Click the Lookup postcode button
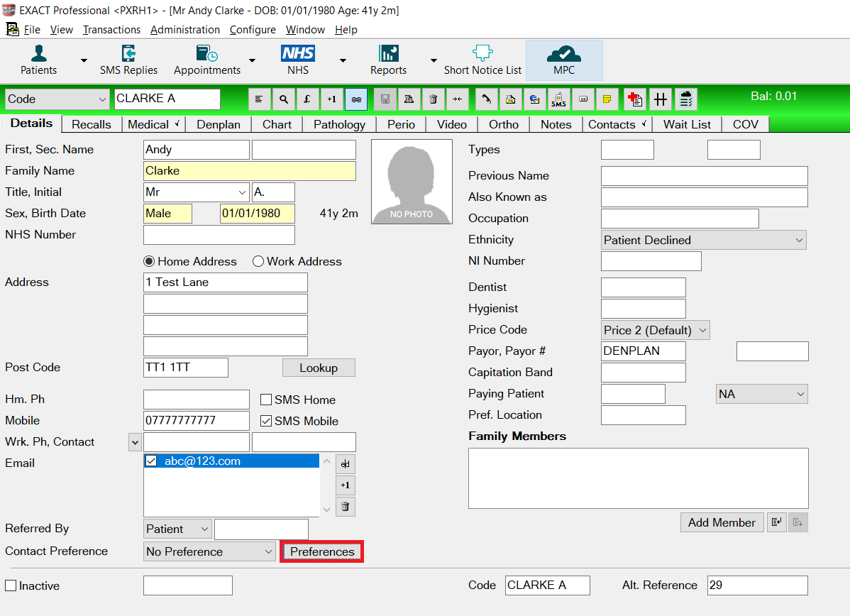This screenshot has height=616, width=850. tap(319, 368)
